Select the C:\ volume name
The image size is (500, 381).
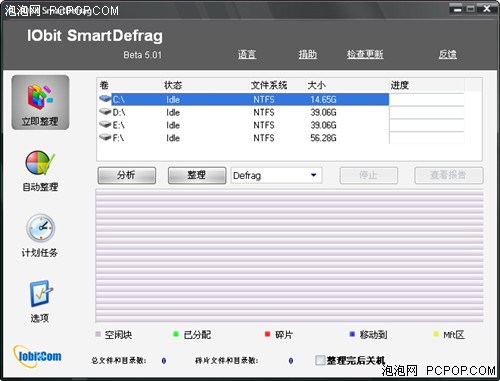[x=119, y=100]
